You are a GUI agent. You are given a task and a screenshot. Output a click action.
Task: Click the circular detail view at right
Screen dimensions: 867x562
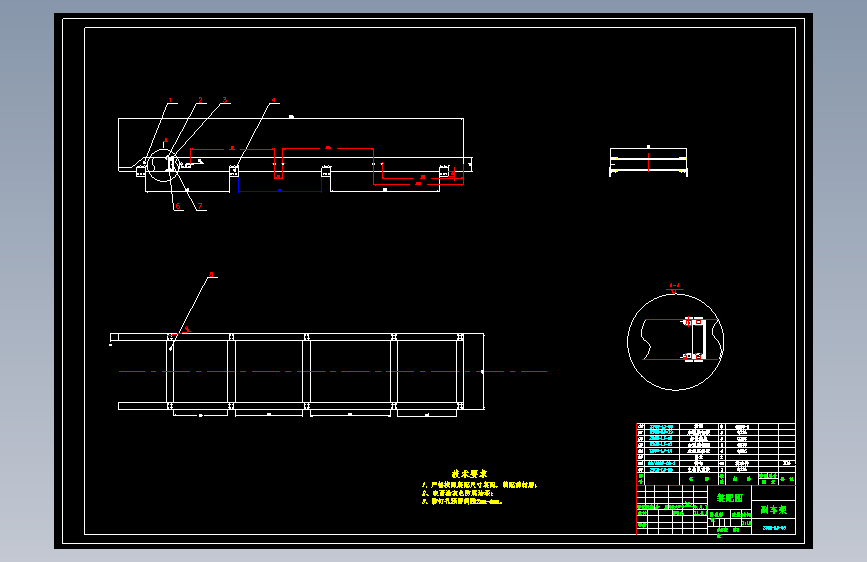(x=675, y=342)
